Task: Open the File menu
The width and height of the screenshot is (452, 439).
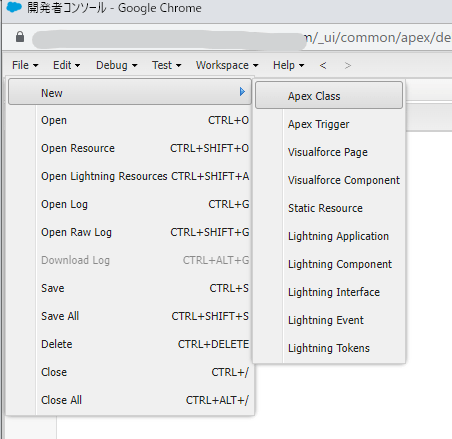Action: (x=25, y=65)
